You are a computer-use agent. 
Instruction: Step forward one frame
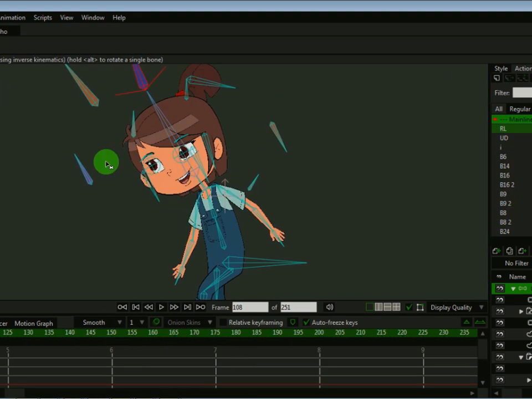[x=174, y=308]
